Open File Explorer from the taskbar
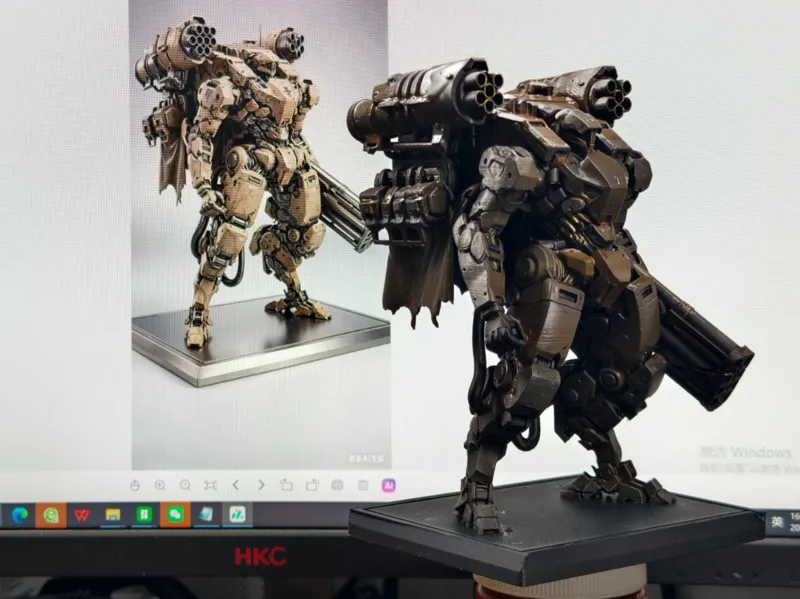The image size is (800, 599). (x=113, y=515)
